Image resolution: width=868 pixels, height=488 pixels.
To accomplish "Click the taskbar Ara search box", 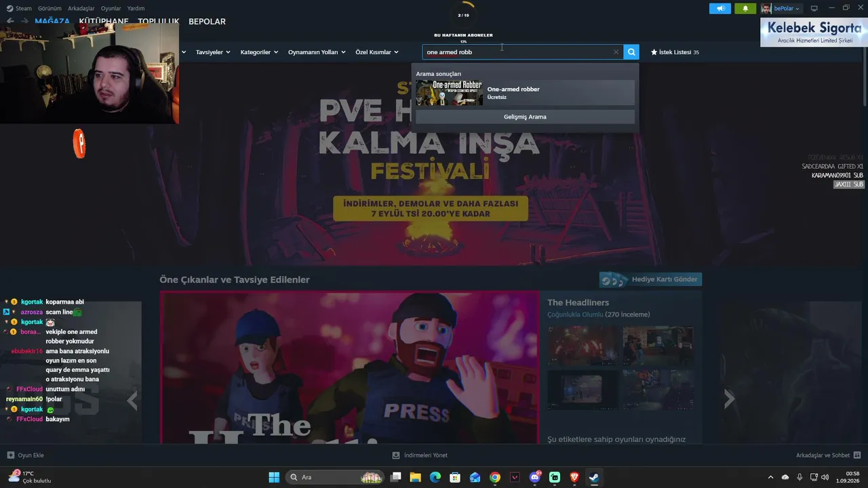I will coord(335,477).
